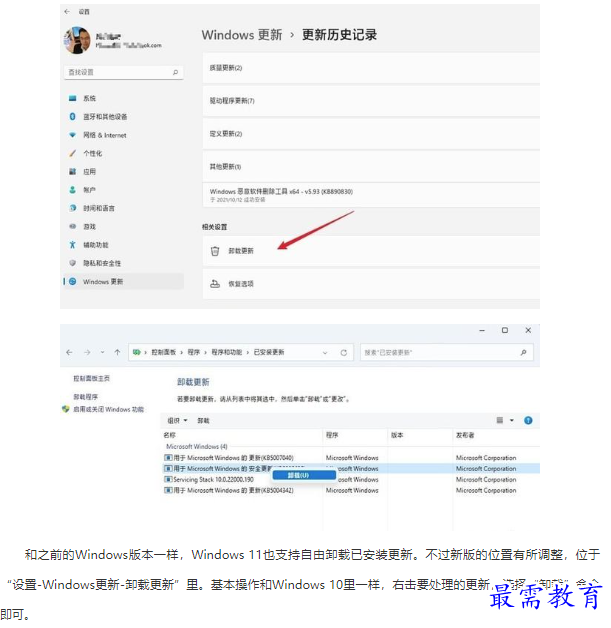Click 程序和功能 in the address breadcrumb

tap(227, 352)
